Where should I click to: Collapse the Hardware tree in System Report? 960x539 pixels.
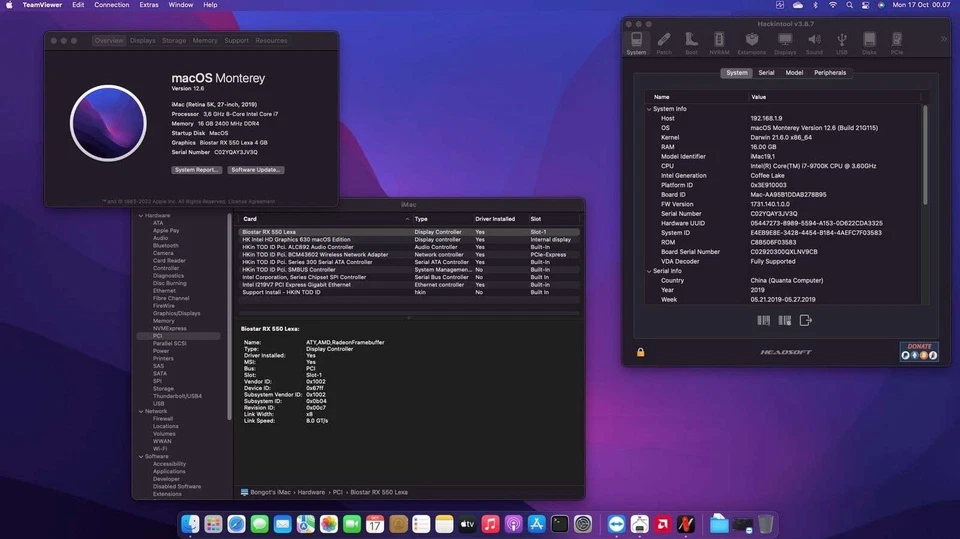click(141, 216)
